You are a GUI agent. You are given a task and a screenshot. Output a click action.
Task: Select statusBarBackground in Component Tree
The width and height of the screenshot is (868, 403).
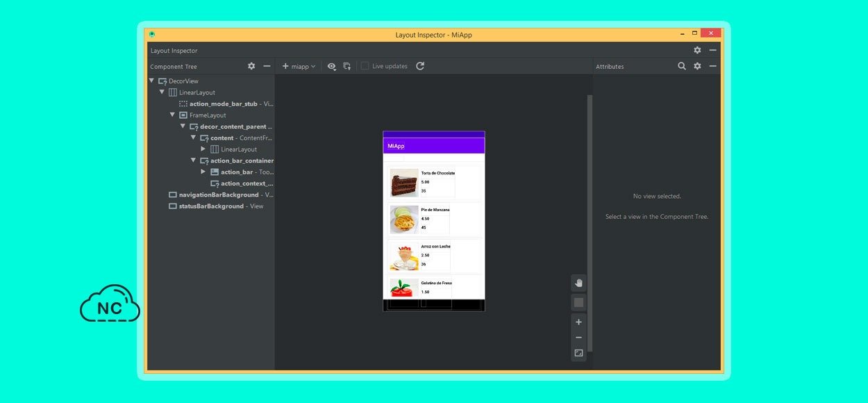click(x=210, y=206)
